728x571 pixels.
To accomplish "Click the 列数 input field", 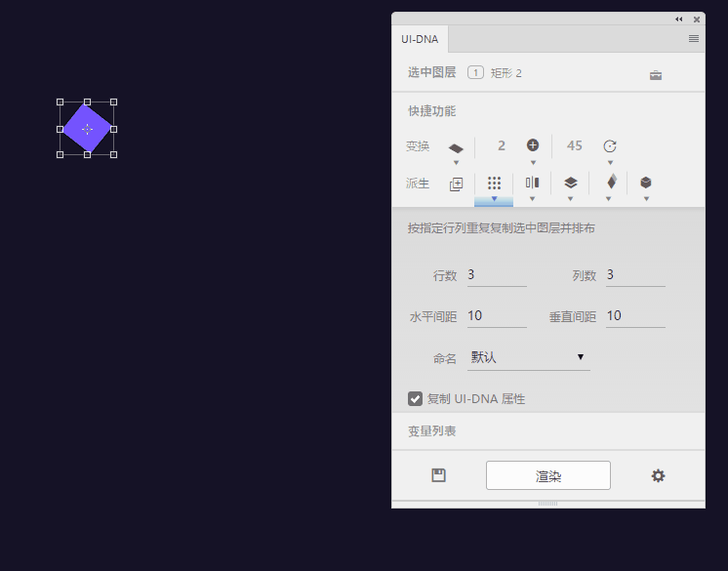I will (x=635, y=275).
